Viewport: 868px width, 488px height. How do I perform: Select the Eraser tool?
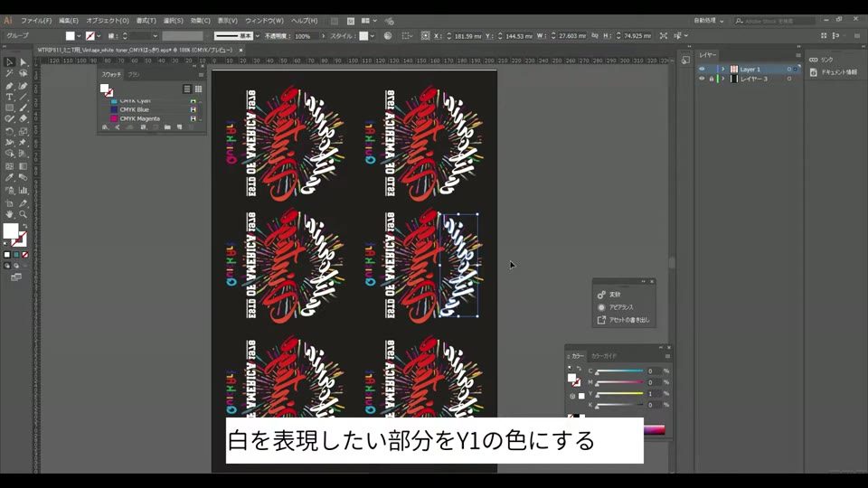24,119
